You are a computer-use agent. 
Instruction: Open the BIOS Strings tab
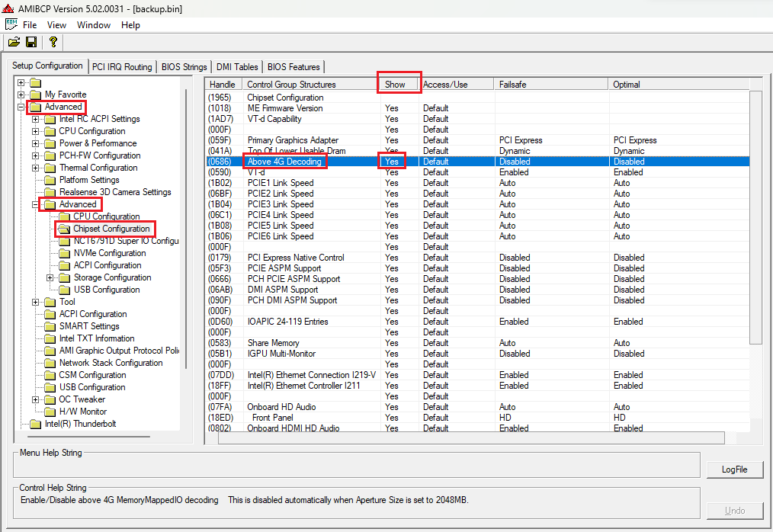[184, 67]
